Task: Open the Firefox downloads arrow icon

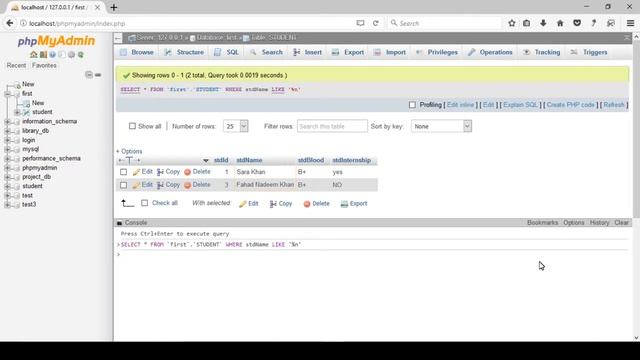Action: [x=543, y=23]
